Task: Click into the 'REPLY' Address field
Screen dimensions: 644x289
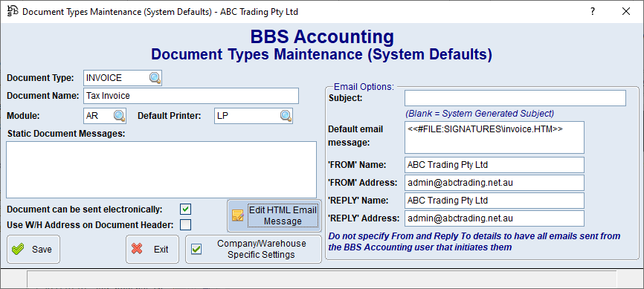Action: [494, 218]
